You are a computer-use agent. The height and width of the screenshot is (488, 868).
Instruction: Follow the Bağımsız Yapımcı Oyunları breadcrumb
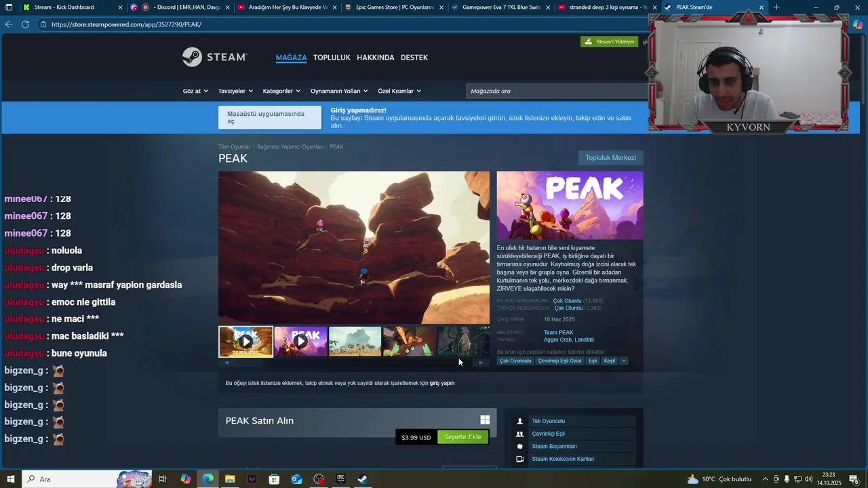coord(290,146)
